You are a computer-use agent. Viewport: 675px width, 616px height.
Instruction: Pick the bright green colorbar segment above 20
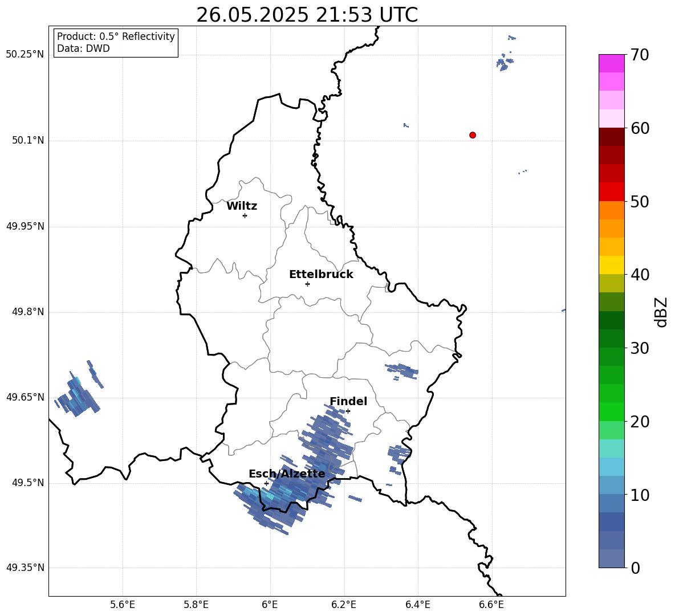coord(612,411)
